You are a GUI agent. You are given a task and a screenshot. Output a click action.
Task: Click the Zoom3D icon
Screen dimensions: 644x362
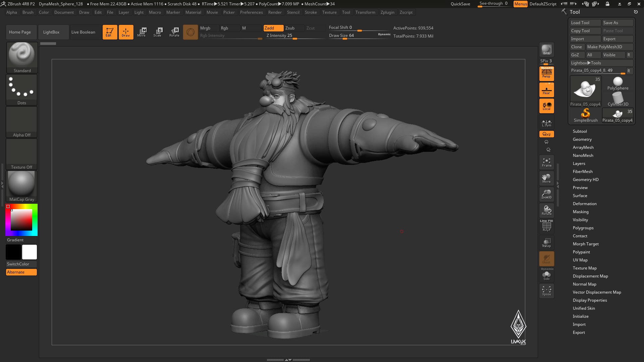click(546, 194)
